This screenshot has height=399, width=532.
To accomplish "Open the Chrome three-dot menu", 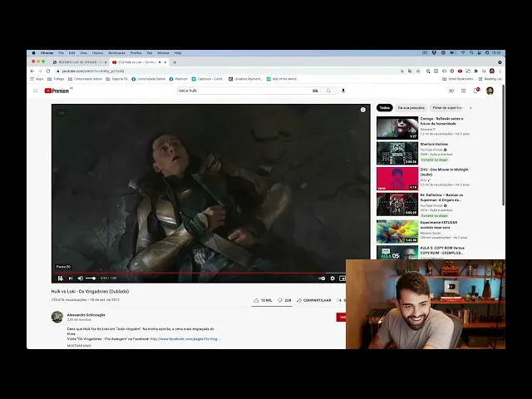I will (500, 71).
